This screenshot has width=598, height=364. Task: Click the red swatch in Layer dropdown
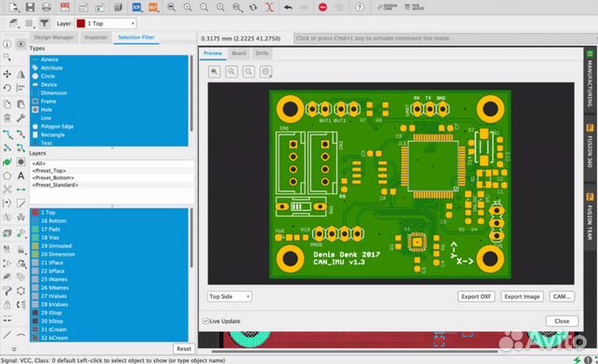point(81,23)
